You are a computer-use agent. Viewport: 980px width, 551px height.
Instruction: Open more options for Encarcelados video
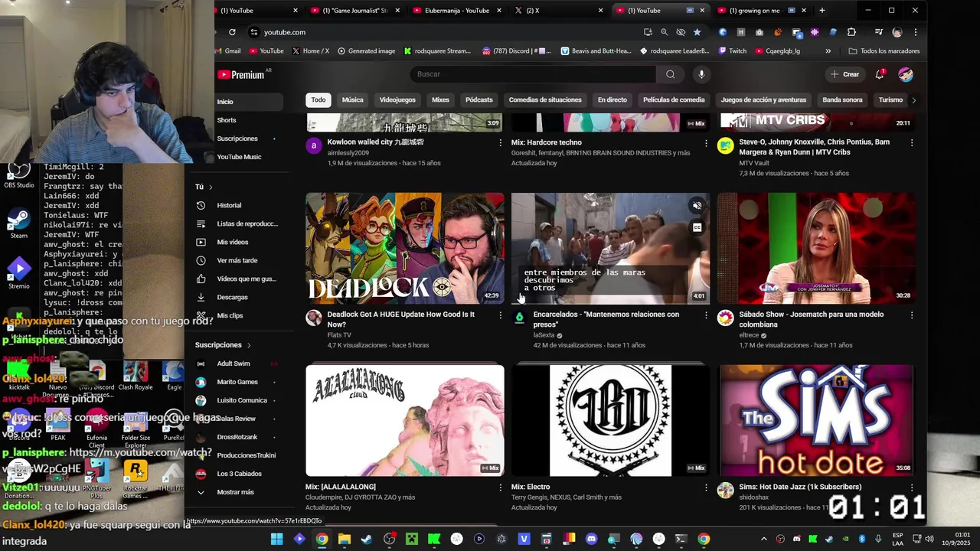706,315
